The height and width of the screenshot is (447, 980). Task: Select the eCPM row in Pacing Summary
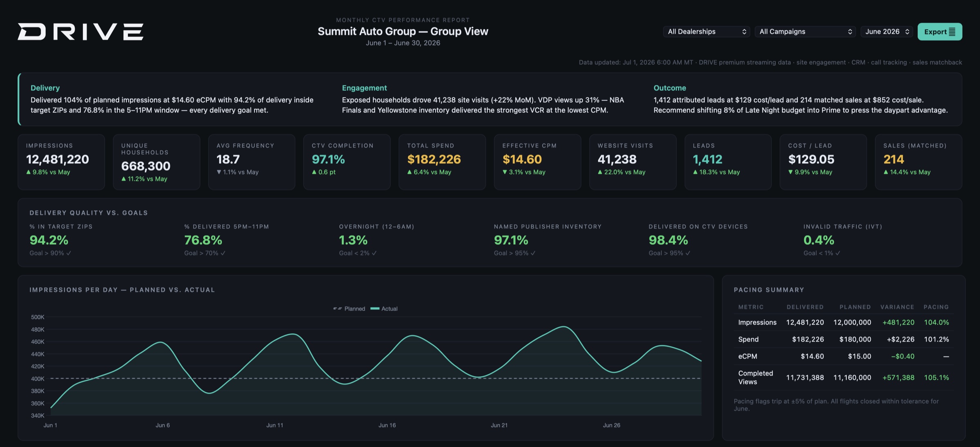point(844,356)
